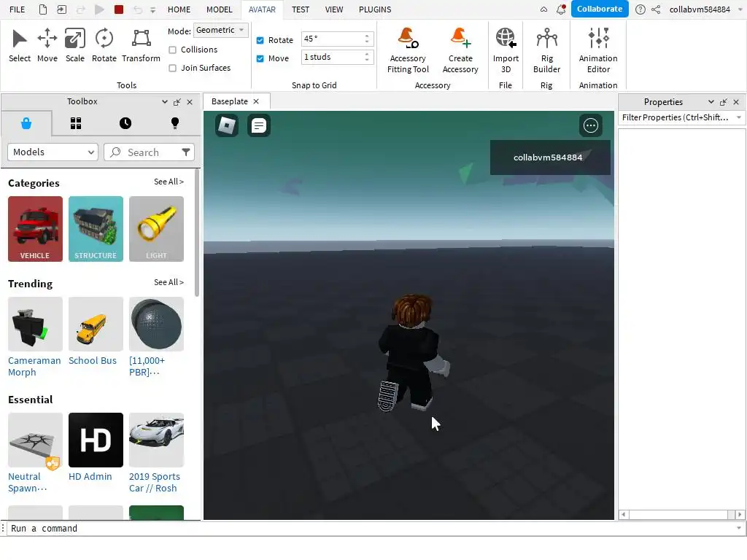Open the School Bus model link
747x560 pixels.
93,360
